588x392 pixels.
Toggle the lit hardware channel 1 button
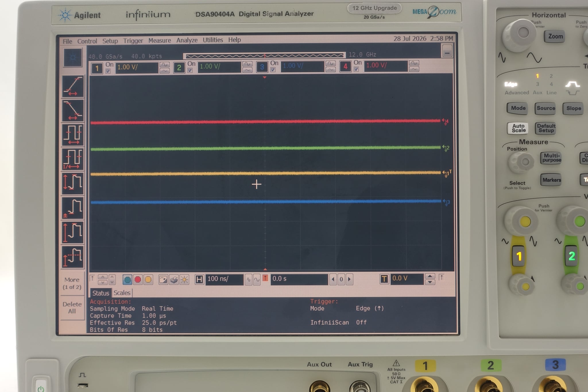coord(519,256)
